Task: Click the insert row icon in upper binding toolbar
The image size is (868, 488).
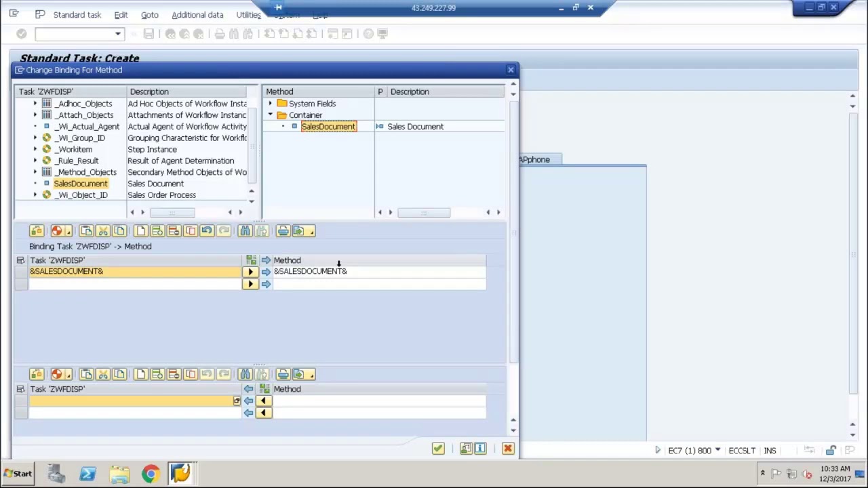Action: 157,231
